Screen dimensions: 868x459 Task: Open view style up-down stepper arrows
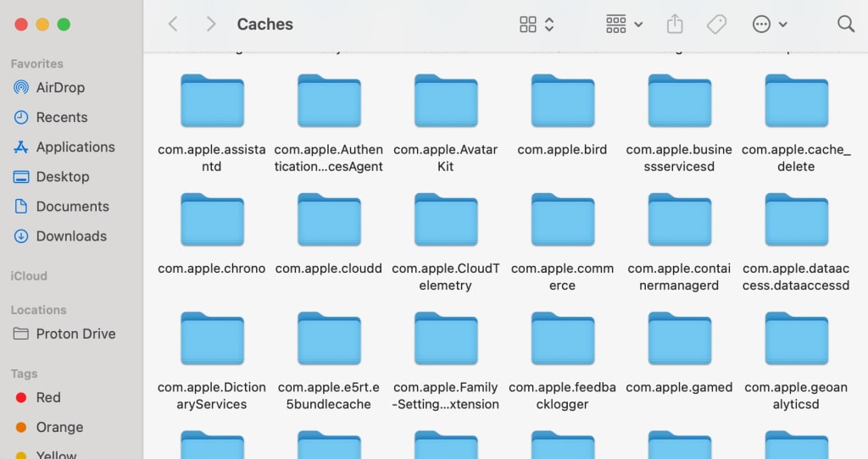click(x=549, y=25)
